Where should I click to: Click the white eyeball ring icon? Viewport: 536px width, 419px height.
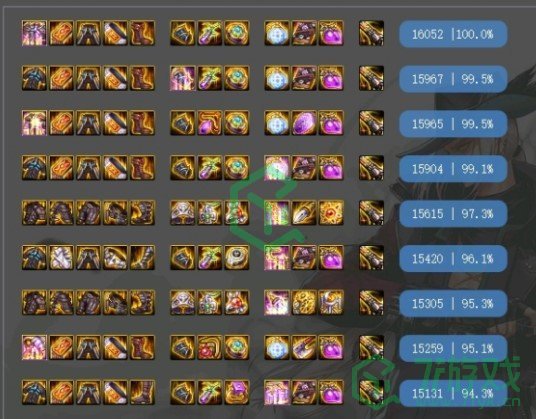(237, 258)
